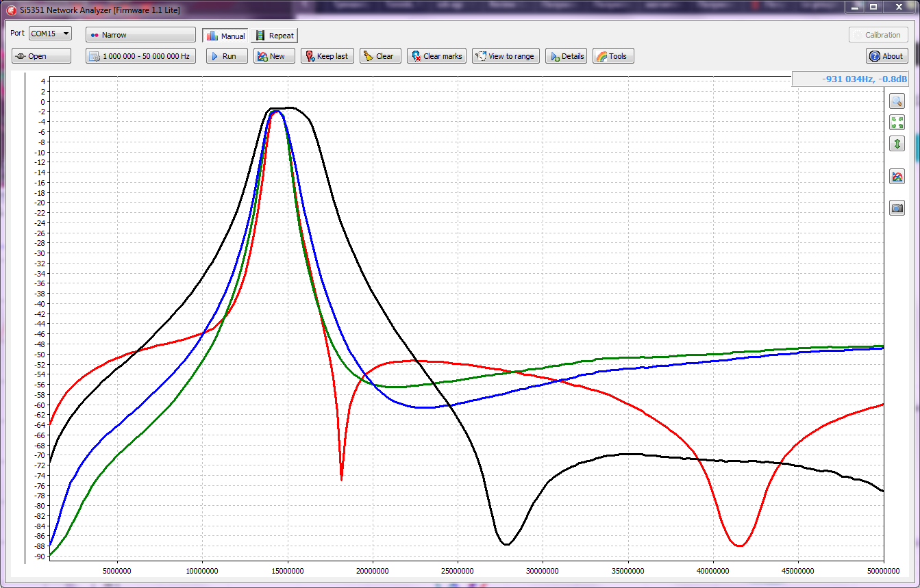Start a sweep with the Run button
Screen dimensions: 920x588
coord(227,56)
